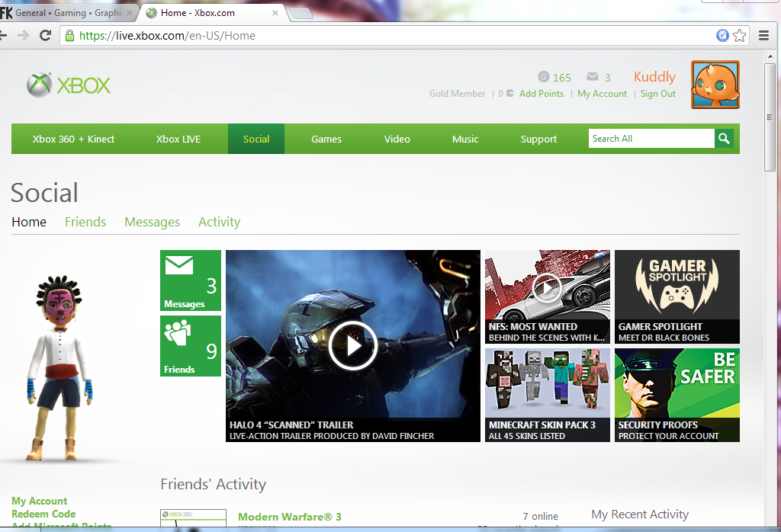
Task: Open the Messages tile with envelope
Action: click(190, 280)
